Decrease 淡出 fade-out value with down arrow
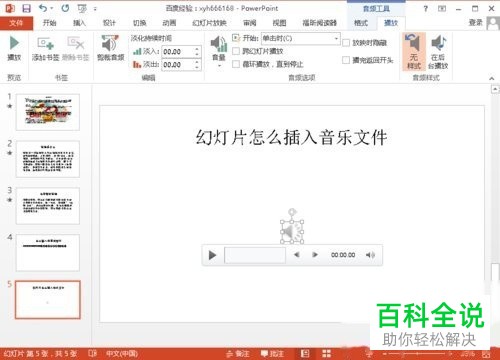Image resolution: width=500 pixels, height=360 pixels. point(197,68)
